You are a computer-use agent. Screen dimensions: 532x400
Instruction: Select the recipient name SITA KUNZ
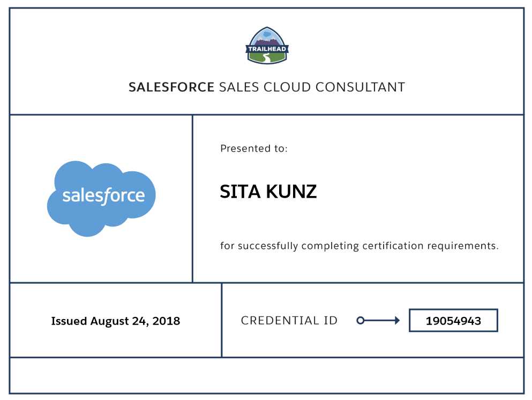(268, 192)
